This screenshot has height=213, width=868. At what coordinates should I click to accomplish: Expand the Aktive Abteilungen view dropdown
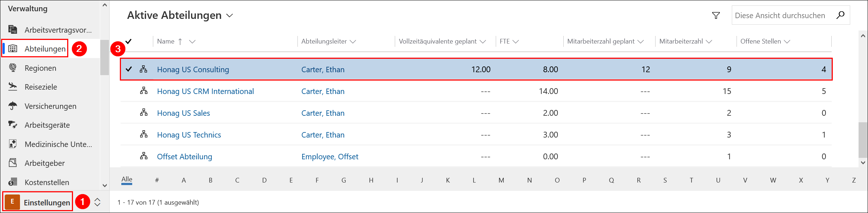(230, 16)
